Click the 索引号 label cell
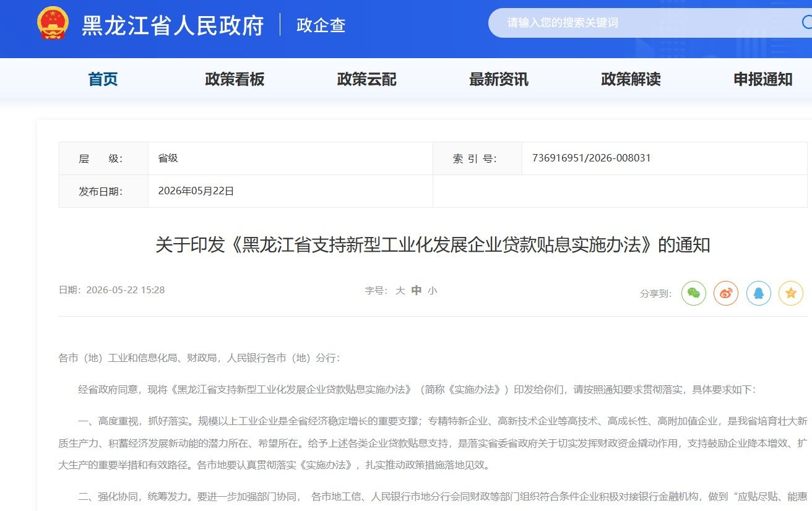This screenshot has width=812, height=511. tap(477, 158)
